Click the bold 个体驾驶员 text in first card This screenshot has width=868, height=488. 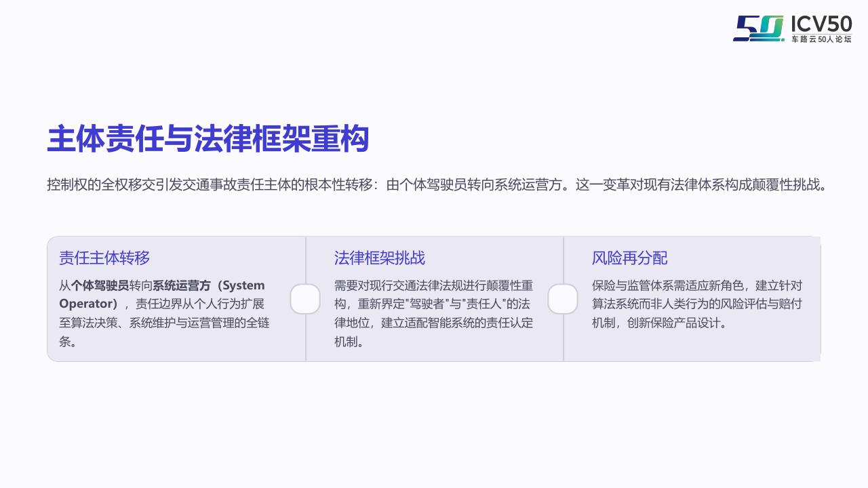click(100, 285)
